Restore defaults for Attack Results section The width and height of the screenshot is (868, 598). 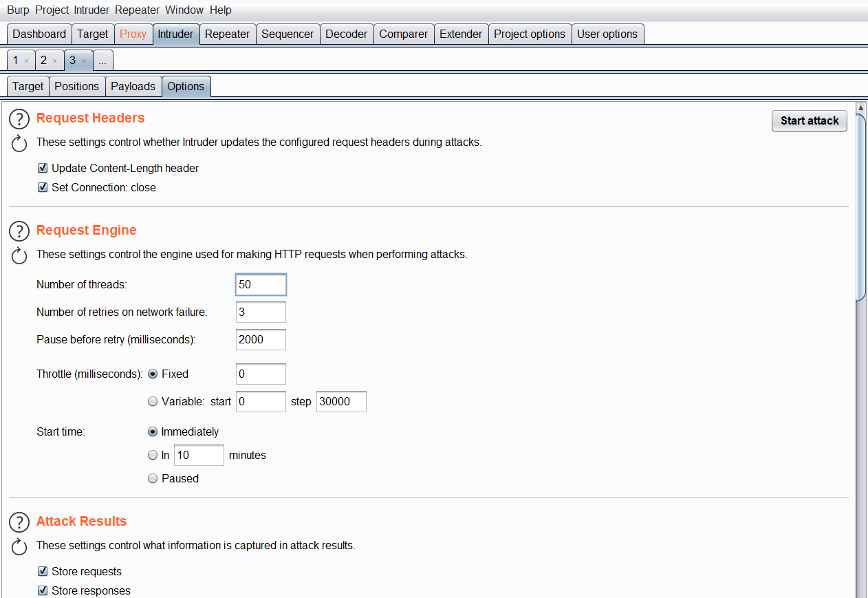(x=19, y=547)
